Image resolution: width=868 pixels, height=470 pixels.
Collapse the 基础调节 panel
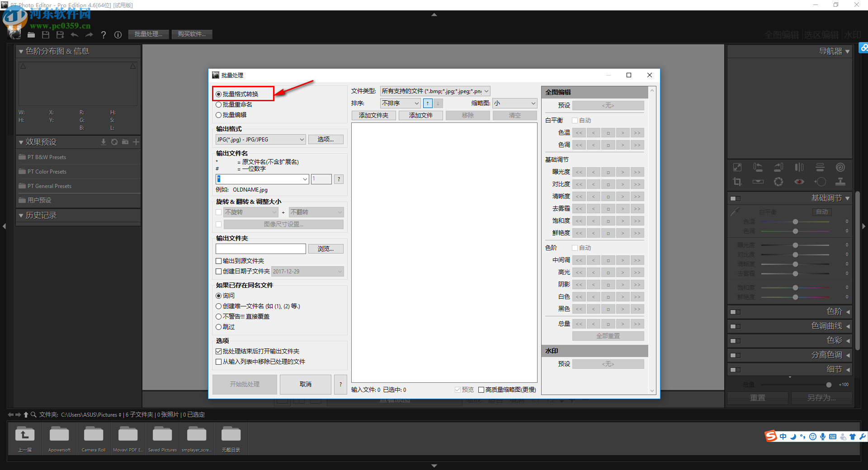point(847,198)
